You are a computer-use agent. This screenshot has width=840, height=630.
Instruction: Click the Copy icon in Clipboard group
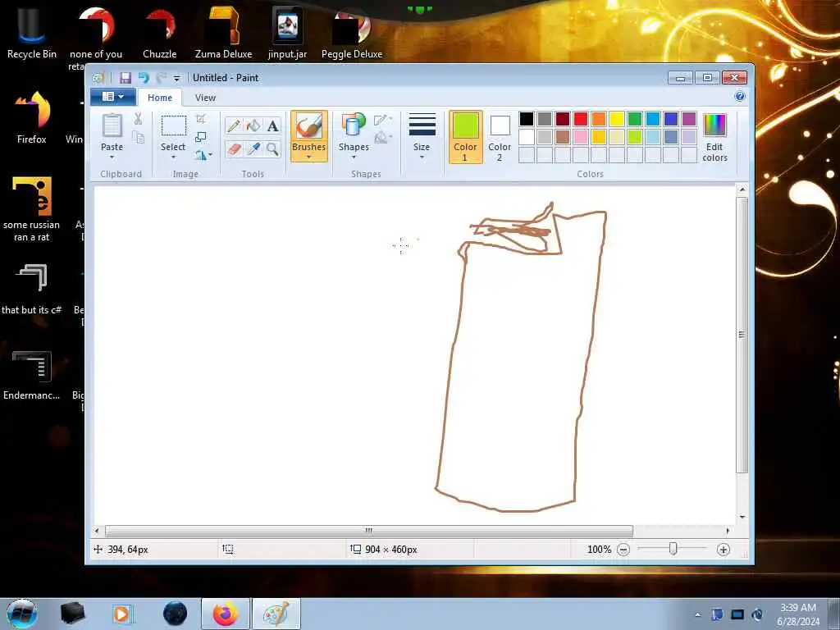138,138
